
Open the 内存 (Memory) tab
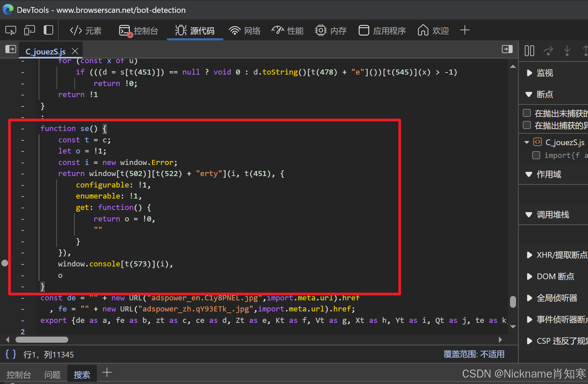[331, 31]
